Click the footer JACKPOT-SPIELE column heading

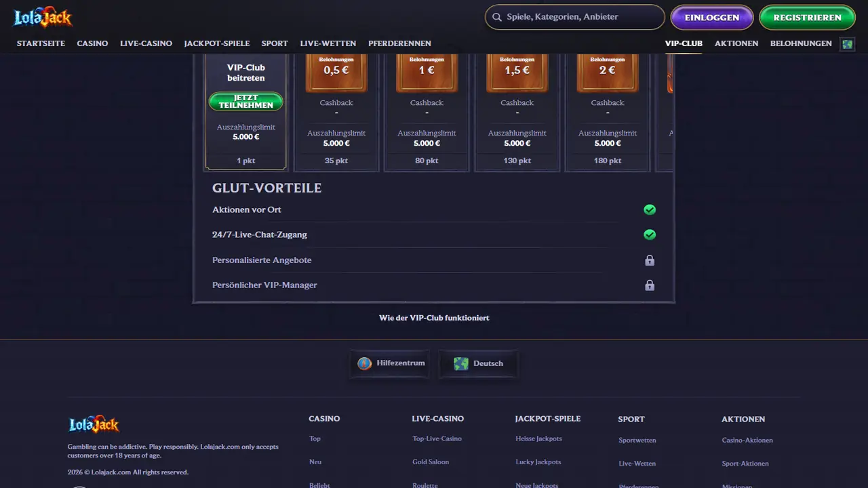coord(548,419)
